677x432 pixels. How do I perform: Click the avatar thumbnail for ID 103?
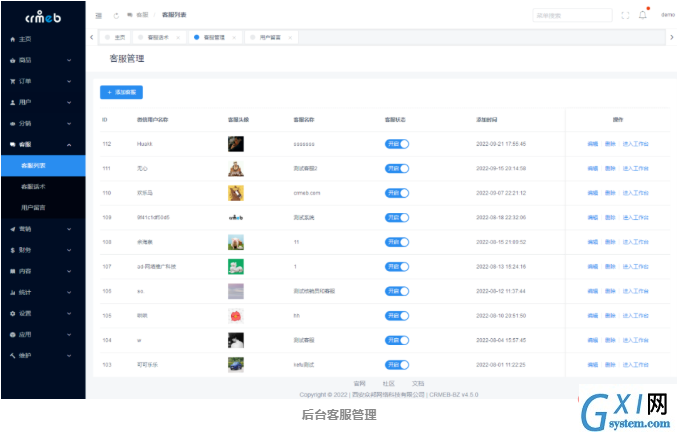(236, 365)
